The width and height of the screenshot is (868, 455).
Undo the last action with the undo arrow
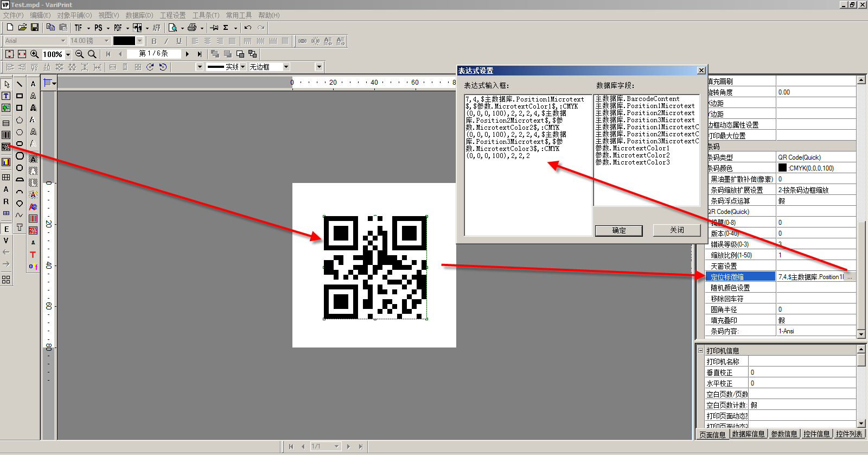pyautogui.click(x=248, y=28)
